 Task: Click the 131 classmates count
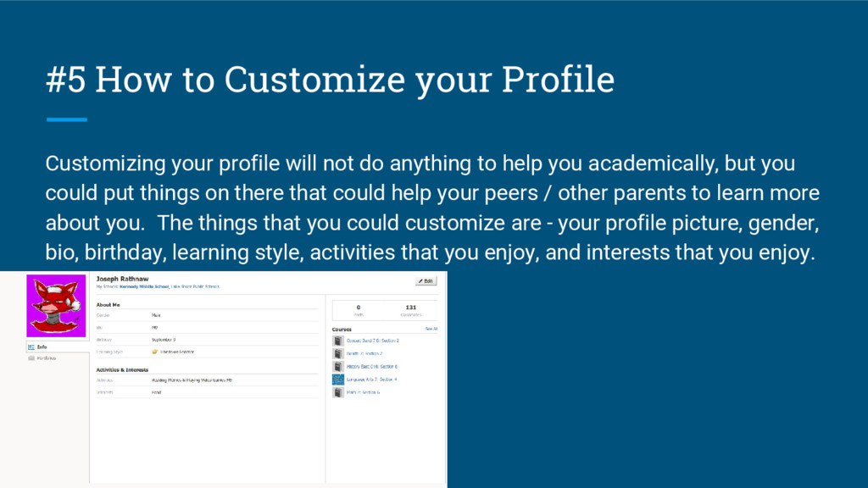(410, 308)
